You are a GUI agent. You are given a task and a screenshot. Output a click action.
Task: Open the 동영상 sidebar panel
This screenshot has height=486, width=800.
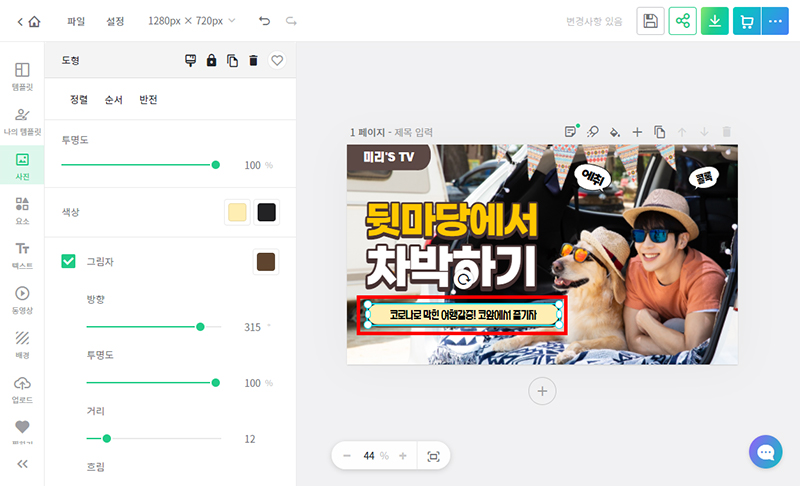click(x=22, y=300)
